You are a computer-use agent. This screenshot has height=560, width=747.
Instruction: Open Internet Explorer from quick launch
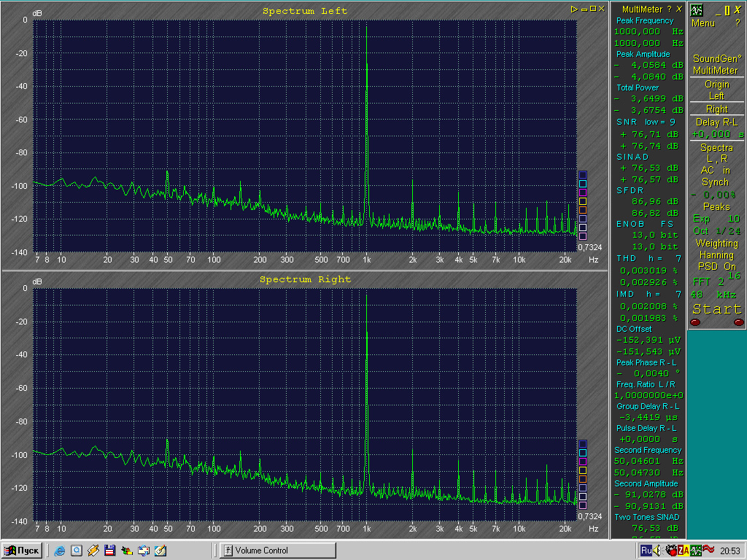[x=60, y=551]
